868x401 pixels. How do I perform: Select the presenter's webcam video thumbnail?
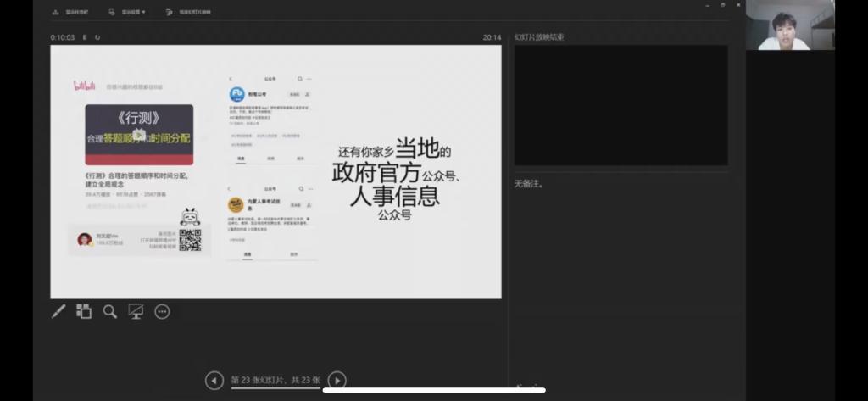[790, 26]
